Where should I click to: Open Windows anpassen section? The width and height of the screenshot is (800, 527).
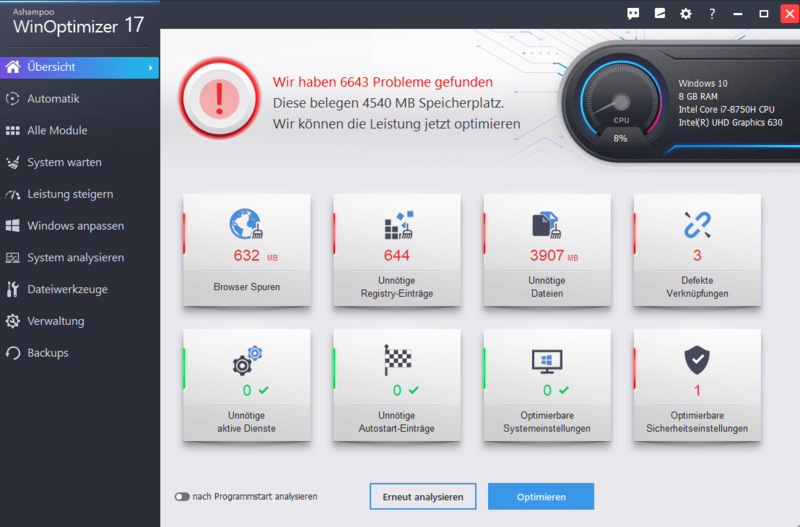[x=76, y=226]
